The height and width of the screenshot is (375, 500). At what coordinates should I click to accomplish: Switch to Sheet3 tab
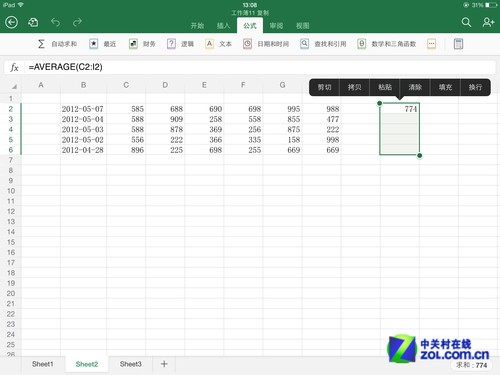pyautogui.click(x=131, y=364)
